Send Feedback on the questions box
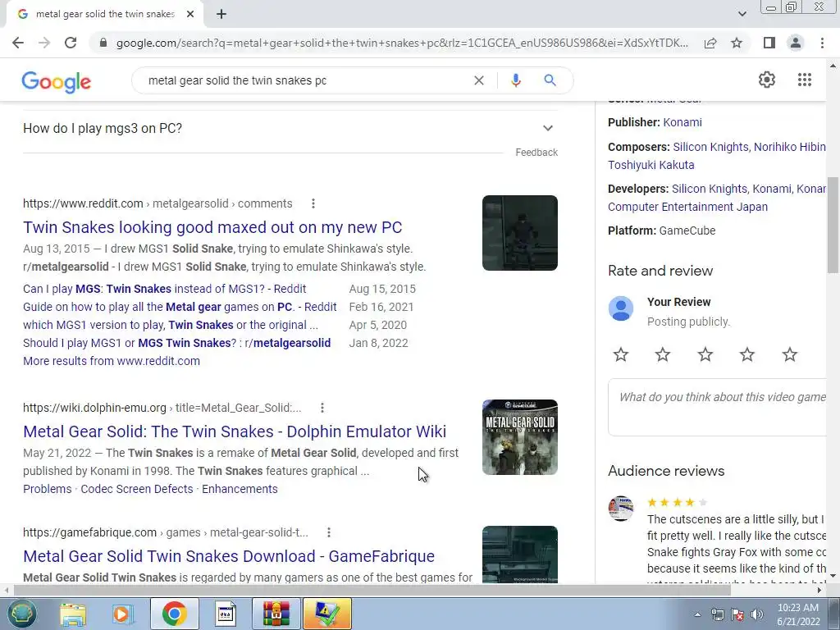 point(536,153)
